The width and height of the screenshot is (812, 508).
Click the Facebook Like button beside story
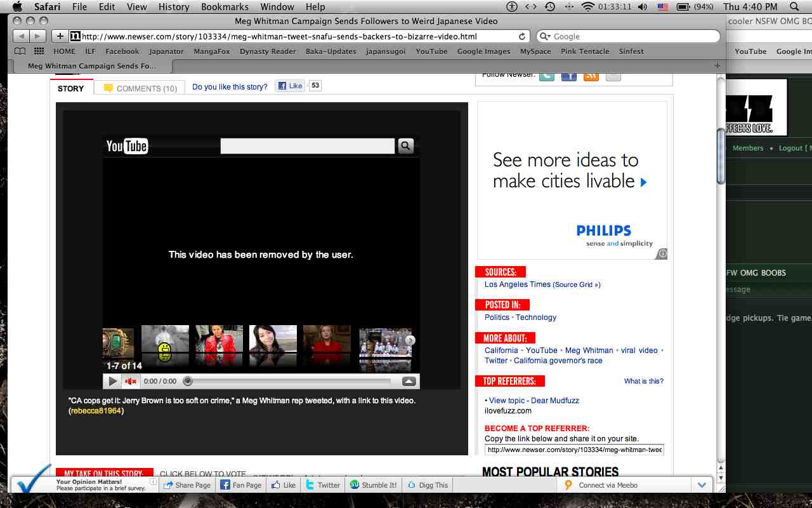point(290,86)
